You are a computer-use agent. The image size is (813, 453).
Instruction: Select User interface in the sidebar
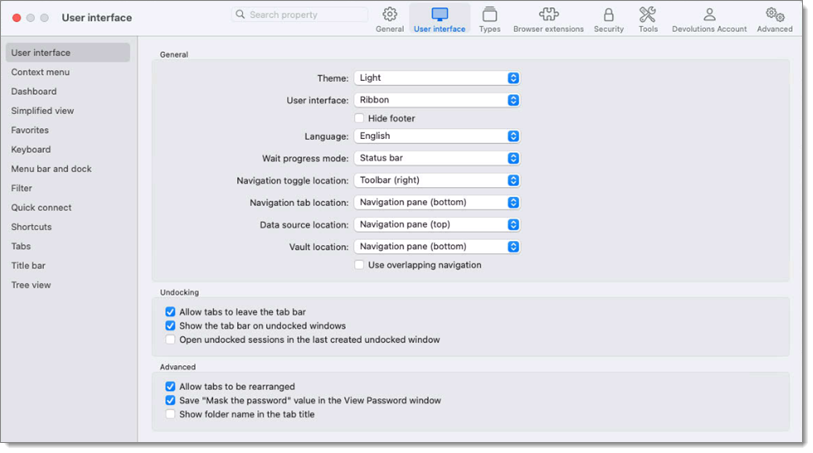[68, 53]
